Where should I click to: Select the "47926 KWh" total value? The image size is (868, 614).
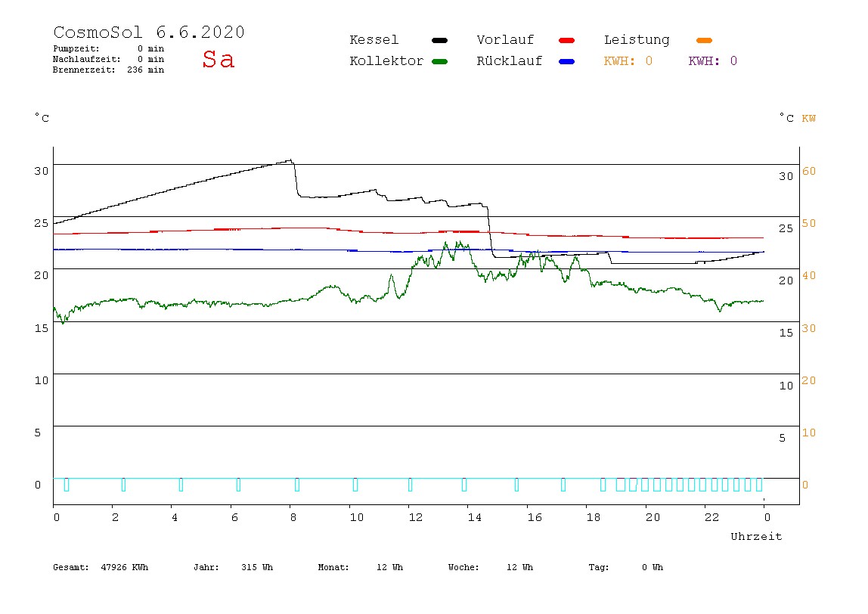coord(125,567)
